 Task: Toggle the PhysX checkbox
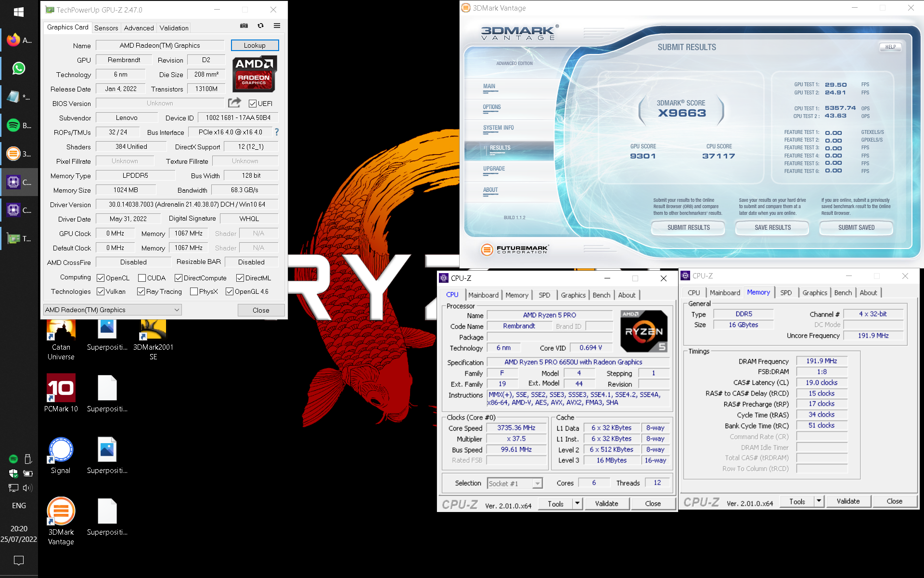point(194,291)
